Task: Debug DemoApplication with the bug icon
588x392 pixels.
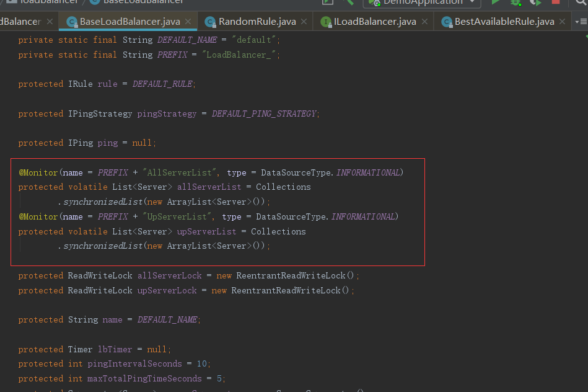Action: pos(516,2)
